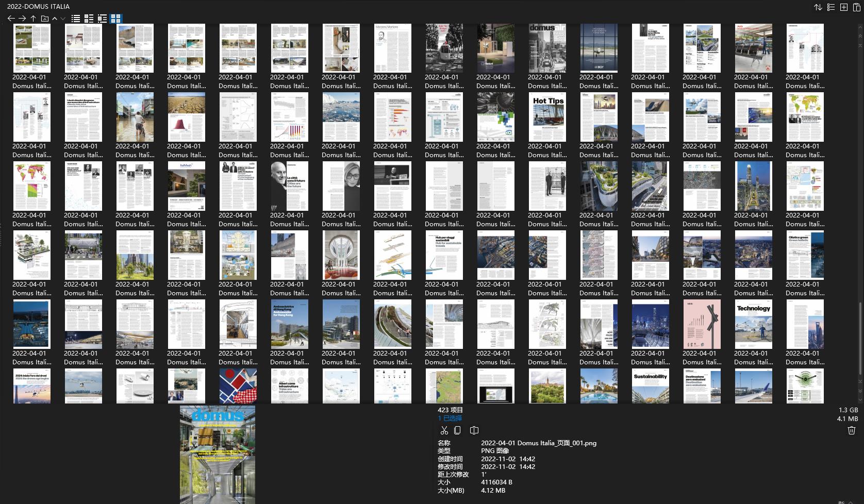Open the downward chevron next to it
This screenshot has height=504, width=864.
coord(62,18)
